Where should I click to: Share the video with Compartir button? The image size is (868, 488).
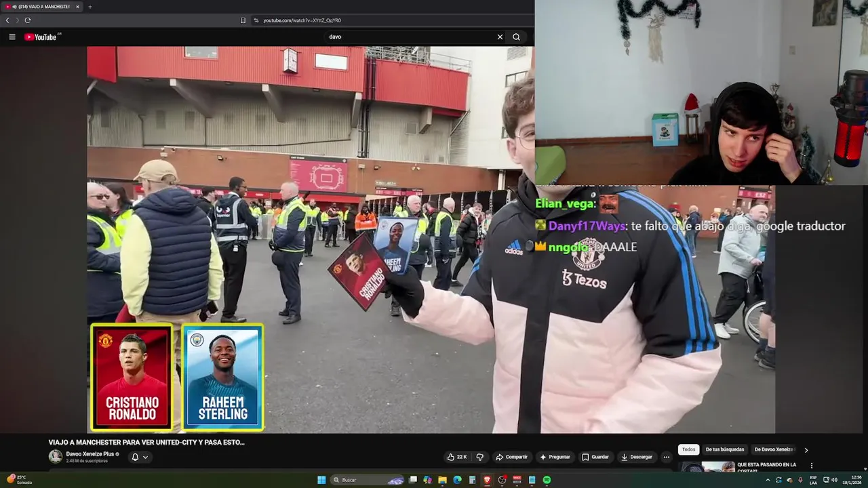point(511,457)
